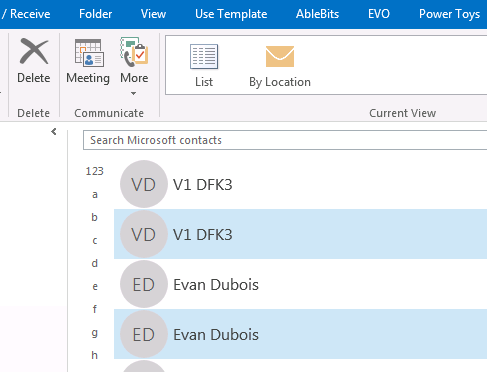Open the Use Template tab

231,14
